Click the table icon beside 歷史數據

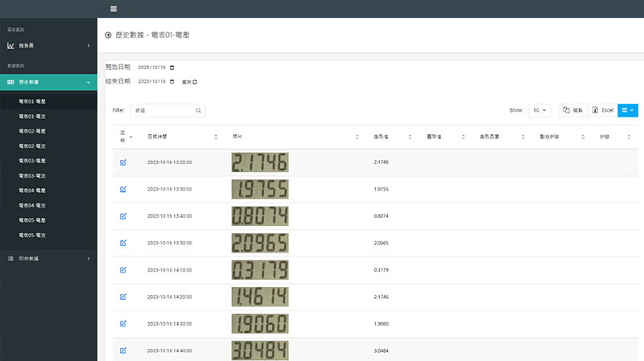click(10, 82)
